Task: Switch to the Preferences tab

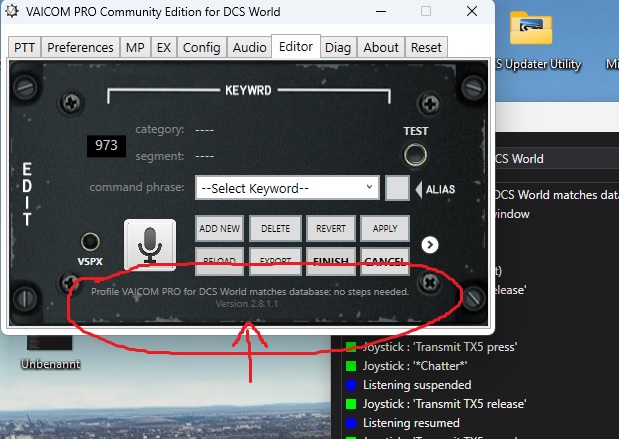Action: tap(80, 47)
